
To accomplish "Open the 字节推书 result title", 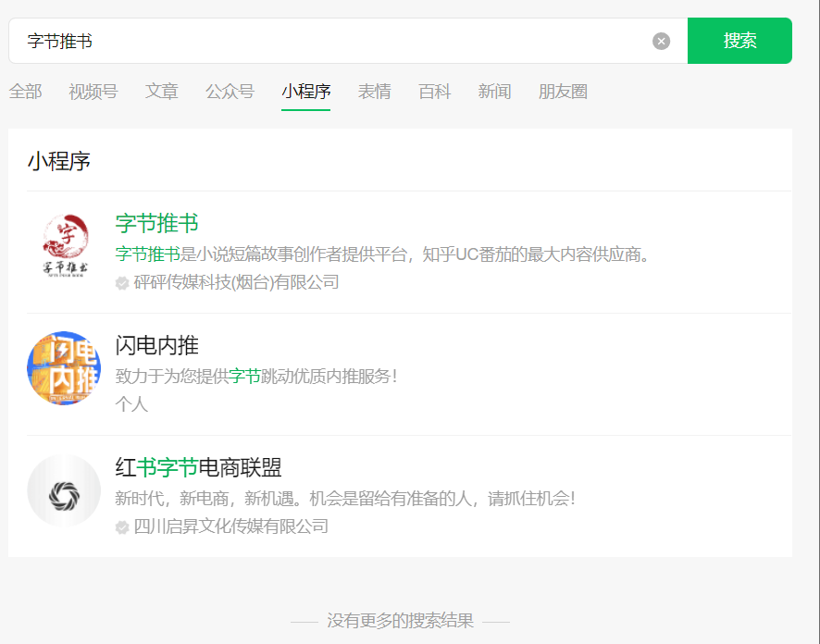I will click(157, 223).
